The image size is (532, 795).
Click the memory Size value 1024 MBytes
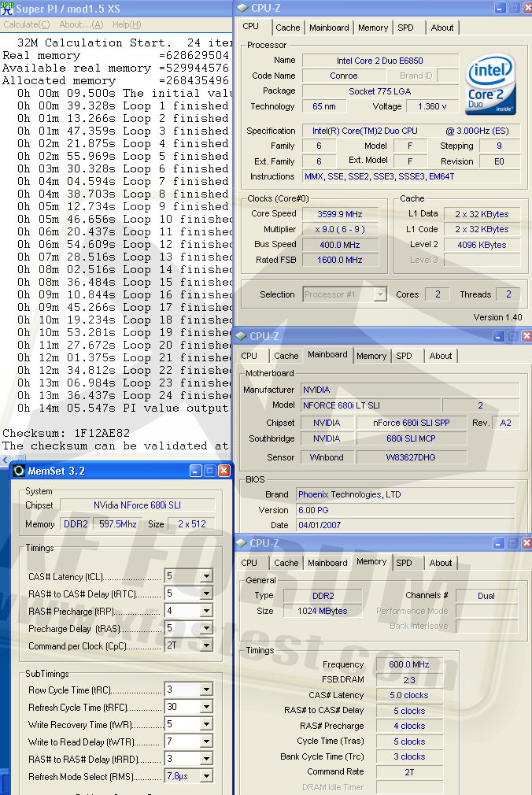(323, 611)
